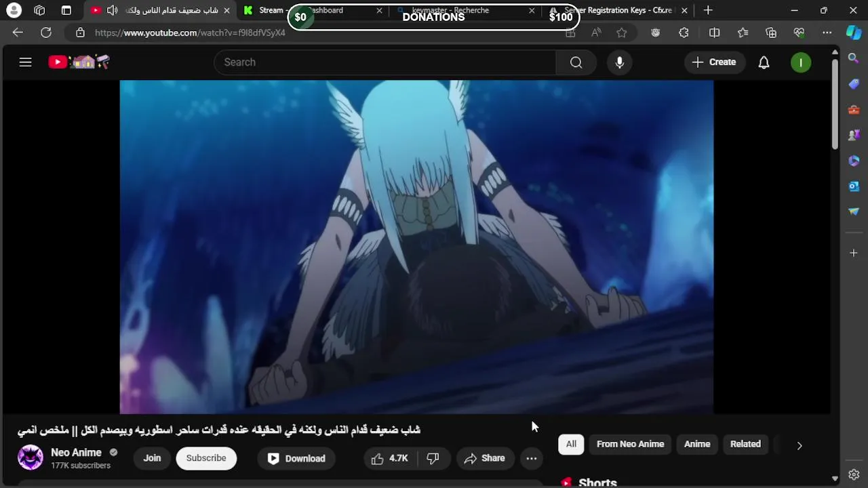This screenshot has height=488, width=868.
Task: Select the All filter chip
Action: tap(571, 444)
